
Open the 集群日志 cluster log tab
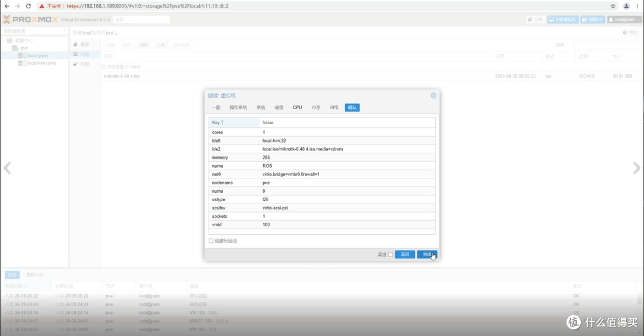pos(35,275)
